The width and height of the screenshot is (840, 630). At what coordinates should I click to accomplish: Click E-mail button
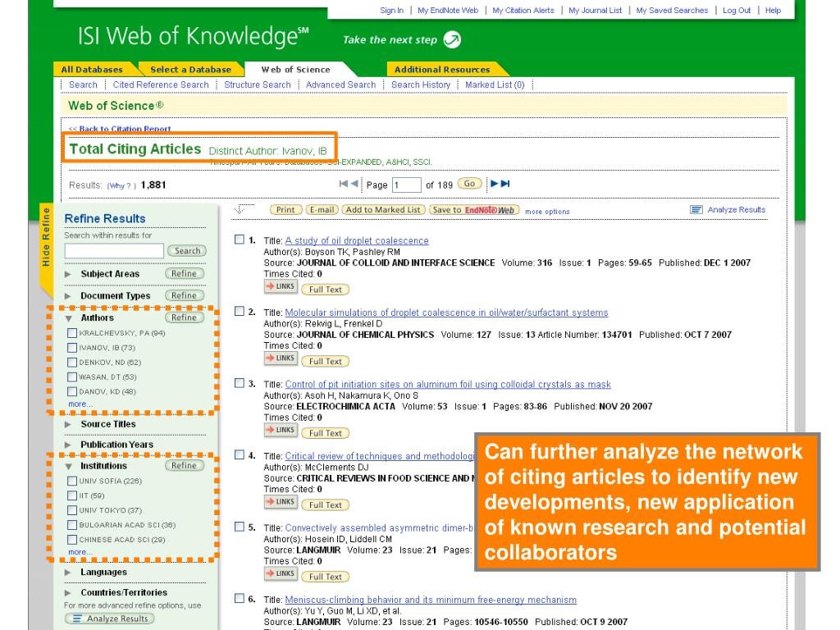click(x=322, y=210)
